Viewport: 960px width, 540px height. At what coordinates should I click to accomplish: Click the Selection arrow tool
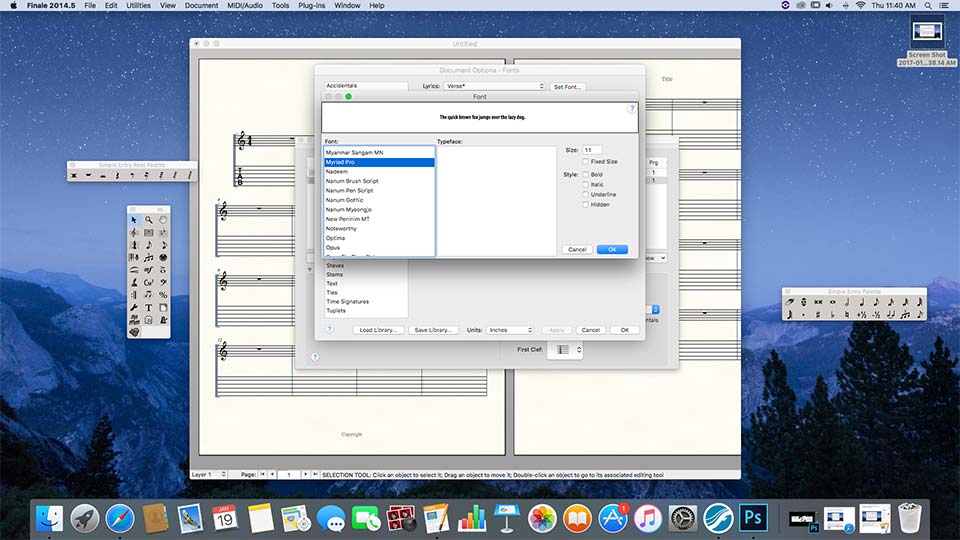click(134, 220)
